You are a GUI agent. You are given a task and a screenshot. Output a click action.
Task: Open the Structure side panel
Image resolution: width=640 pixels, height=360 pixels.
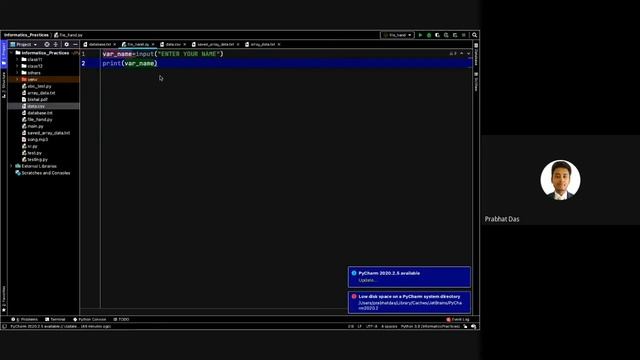point(4,85)
